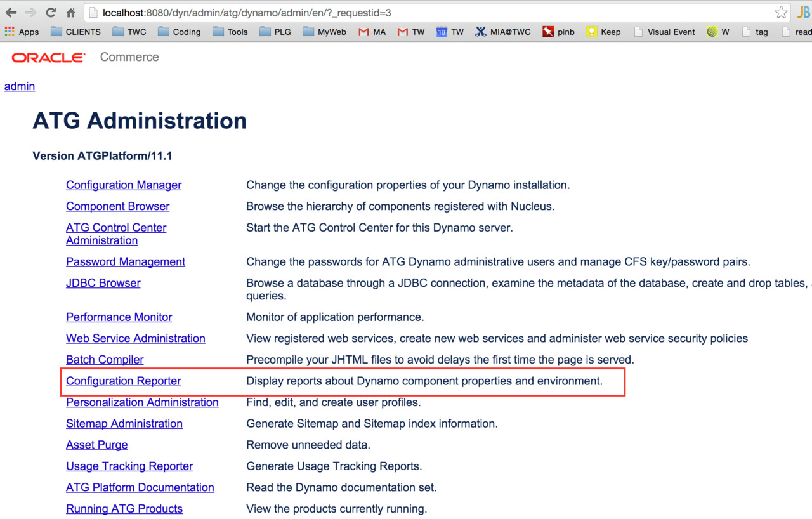Click the Oracle logo
This screenshot has width=812, height=519.
point(48,58)
